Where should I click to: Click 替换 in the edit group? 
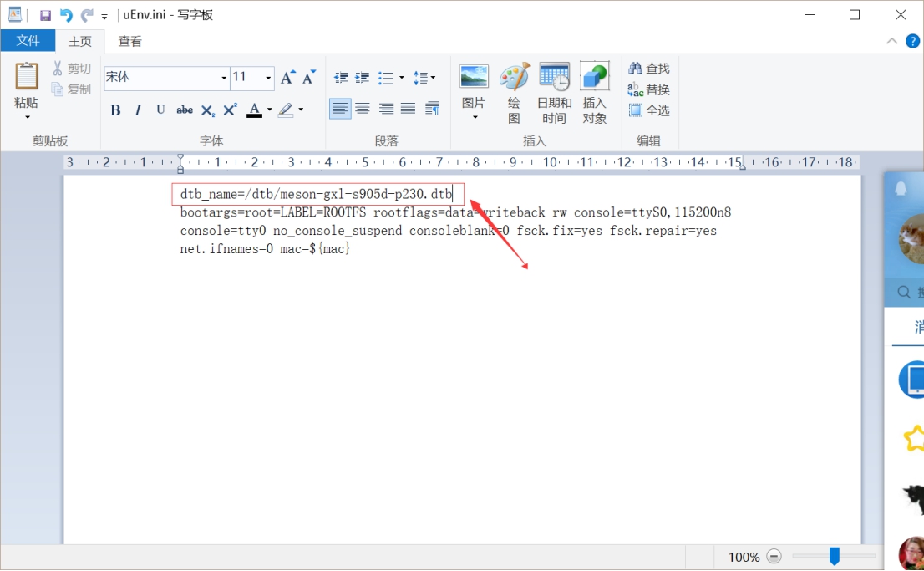[x=649, y=89]
